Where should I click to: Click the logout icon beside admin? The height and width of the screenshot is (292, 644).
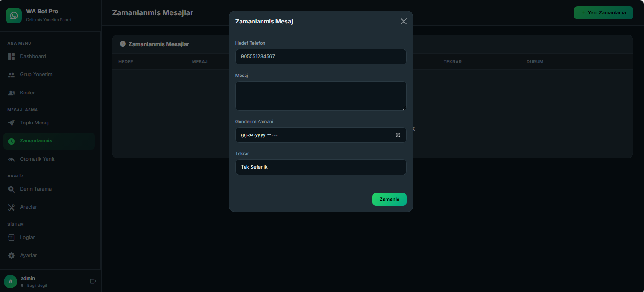point(93,281)
